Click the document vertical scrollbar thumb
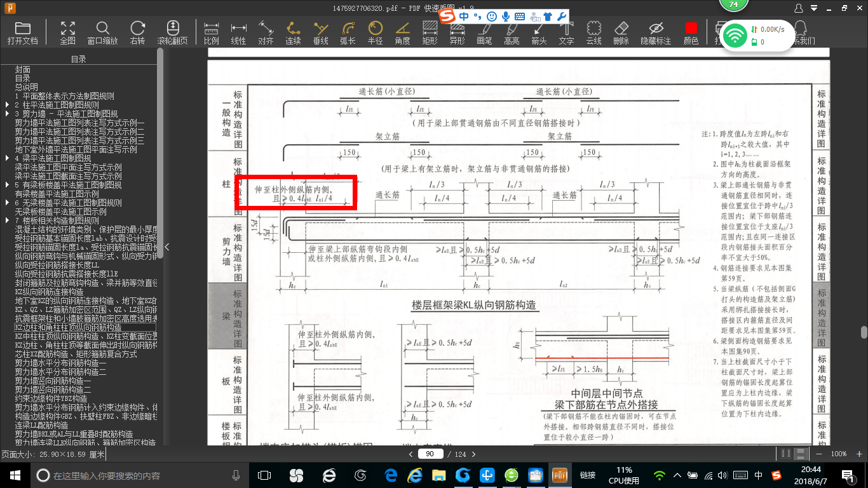 [x=864, y=332]
